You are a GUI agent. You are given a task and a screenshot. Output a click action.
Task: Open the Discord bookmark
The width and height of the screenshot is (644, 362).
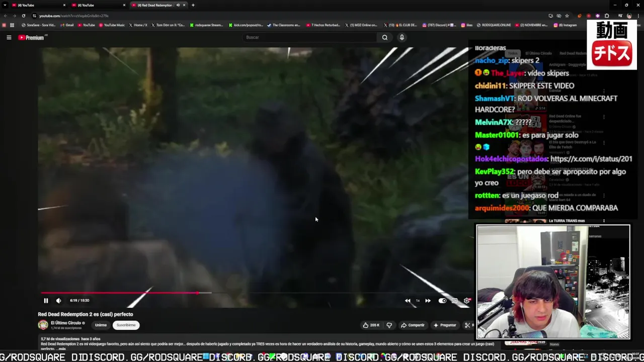(x=440, y=25)
